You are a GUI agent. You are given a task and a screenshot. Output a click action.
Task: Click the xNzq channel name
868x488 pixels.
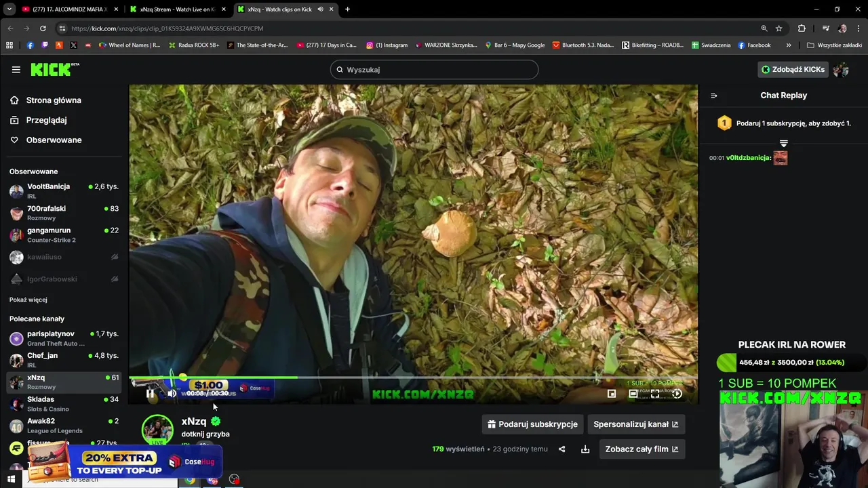coord(194,421)
